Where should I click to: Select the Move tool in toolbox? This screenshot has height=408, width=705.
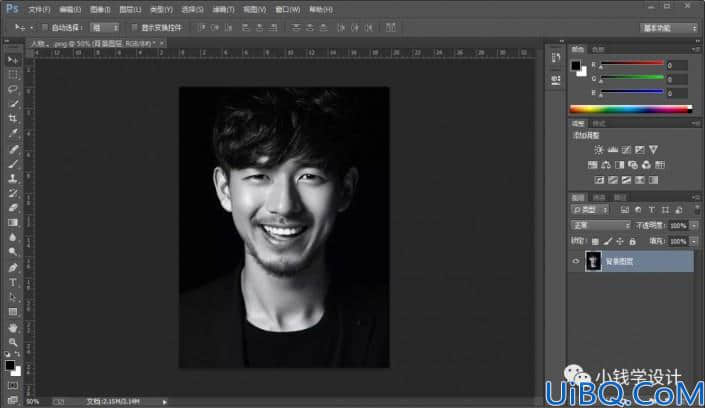click(13, 60)
